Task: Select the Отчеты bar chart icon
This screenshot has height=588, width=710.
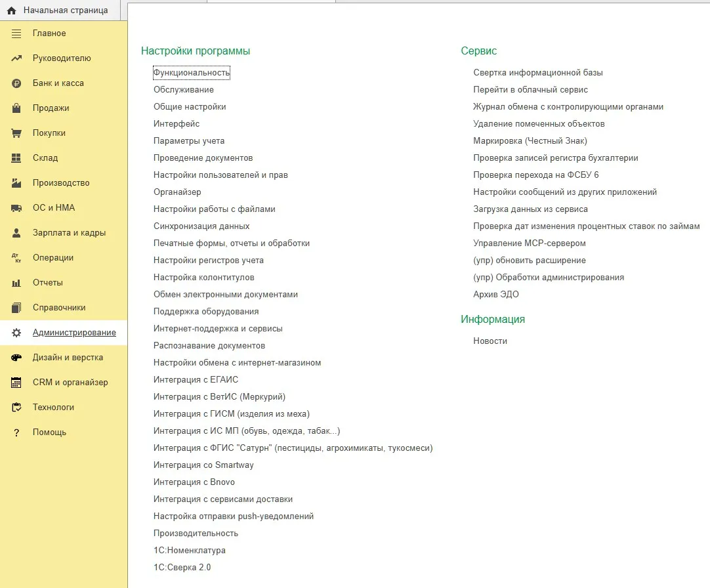Action: tap(16, 283)
